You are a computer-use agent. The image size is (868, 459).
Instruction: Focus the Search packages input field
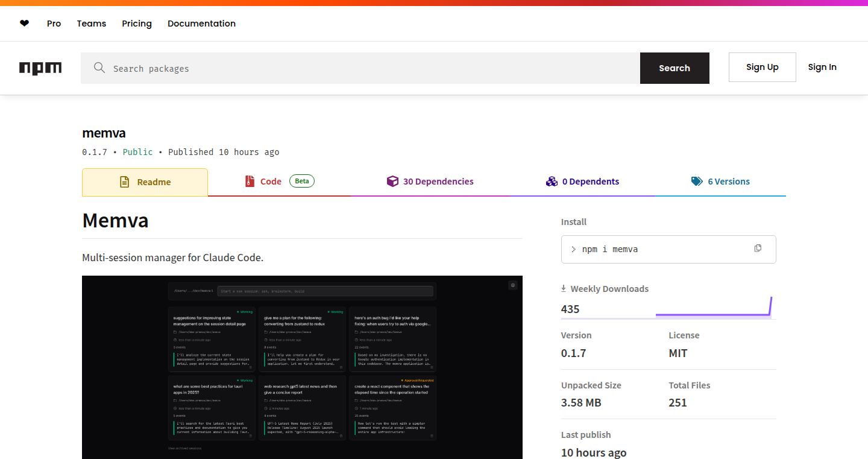(x=360, y=68)
